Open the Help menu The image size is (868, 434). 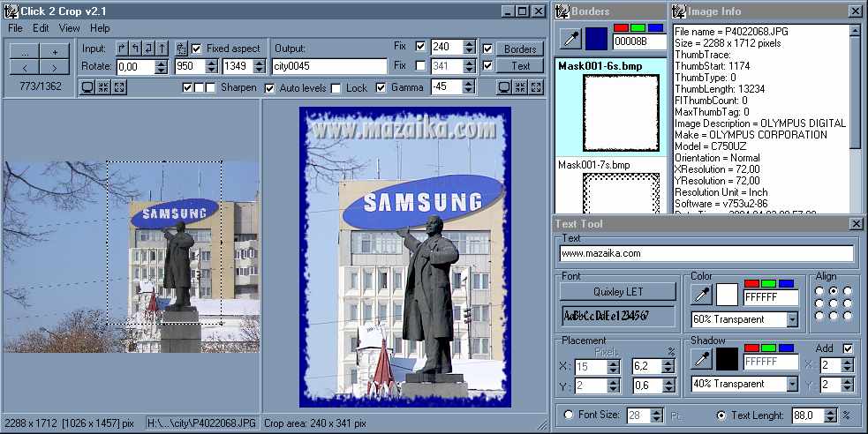click(100, 27)
